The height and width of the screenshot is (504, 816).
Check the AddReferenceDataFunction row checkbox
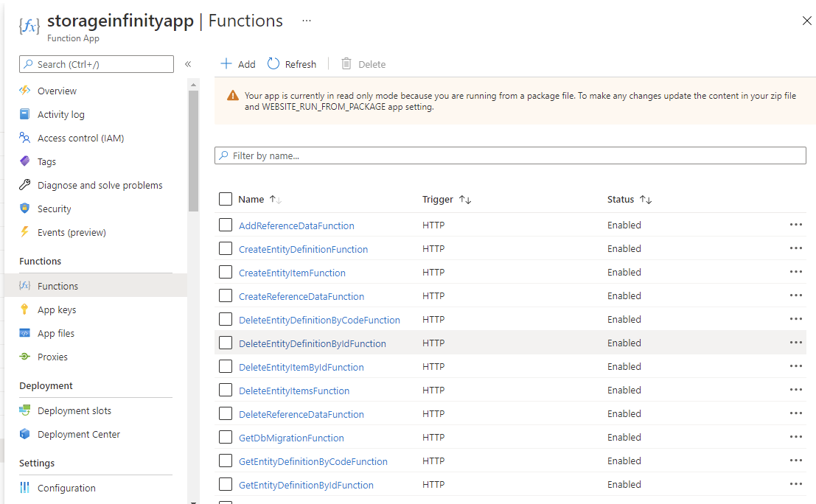[x=226, y=225]
